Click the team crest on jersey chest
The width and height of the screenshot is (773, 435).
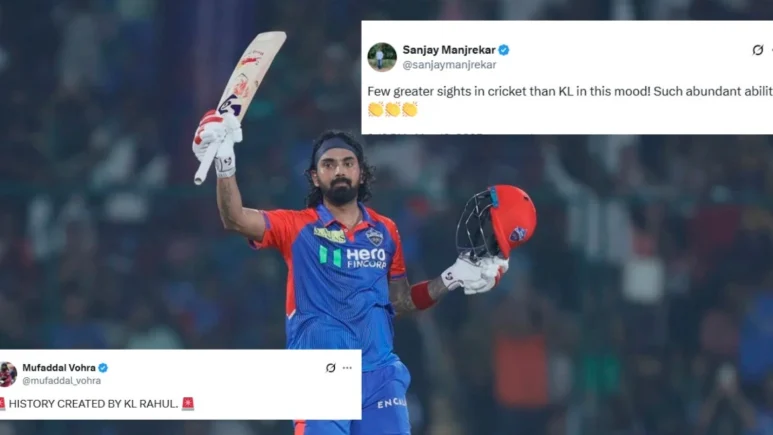click(x=374, y=237)
